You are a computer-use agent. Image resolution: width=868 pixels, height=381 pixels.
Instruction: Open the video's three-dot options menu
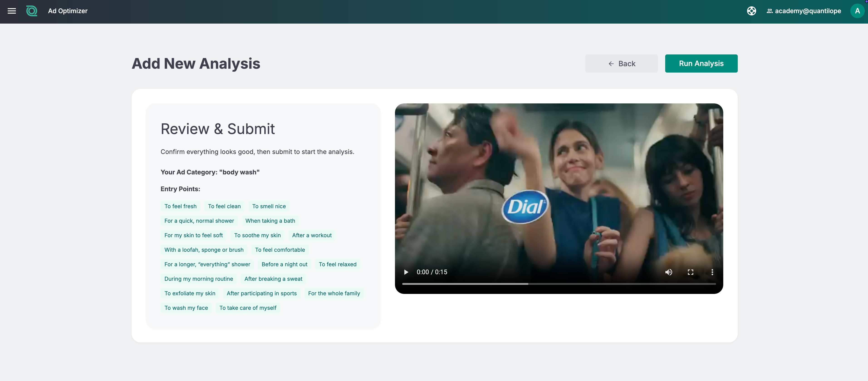(x=712, y=272)
